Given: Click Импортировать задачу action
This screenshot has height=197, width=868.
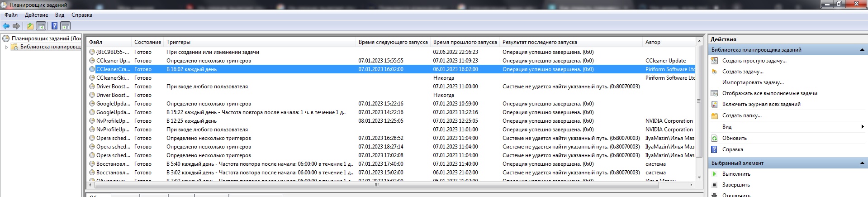Looking at the screenshot, I should (x=753, y=82).
